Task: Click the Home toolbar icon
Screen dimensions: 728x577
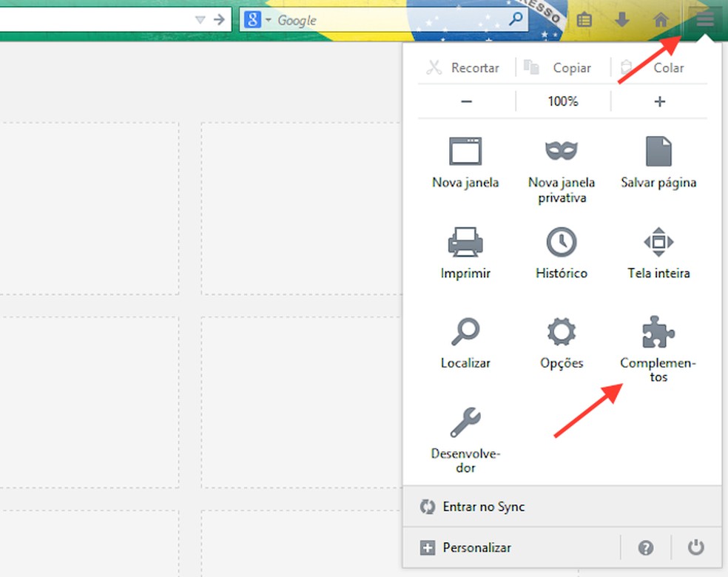Action: coord(661,20)
